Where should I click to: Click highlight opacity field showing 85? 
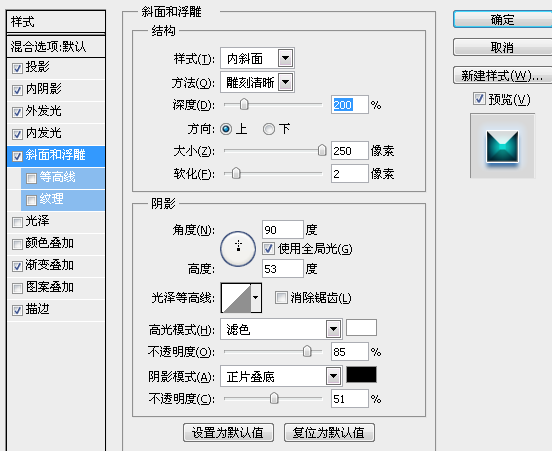pos(350,352)
